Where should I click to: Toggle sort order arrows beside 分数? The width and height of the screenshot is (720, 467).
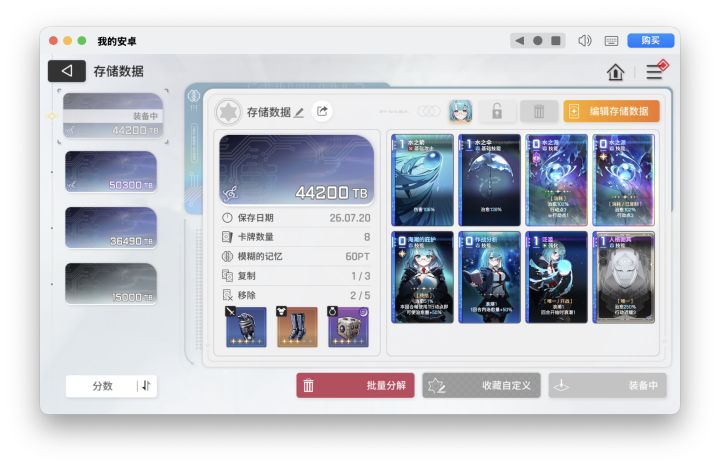(x=146, y=386)
